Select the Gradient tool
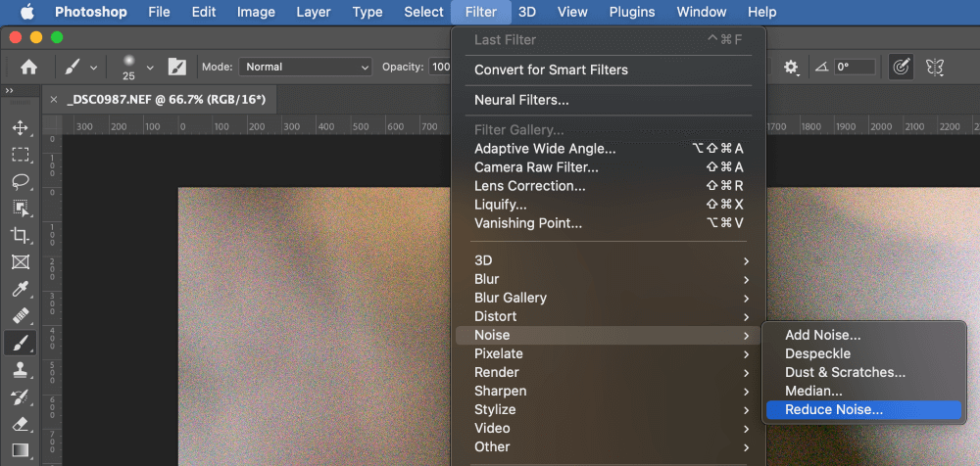The width and height of the screenshot is (980, 466). tap(20, 450)
